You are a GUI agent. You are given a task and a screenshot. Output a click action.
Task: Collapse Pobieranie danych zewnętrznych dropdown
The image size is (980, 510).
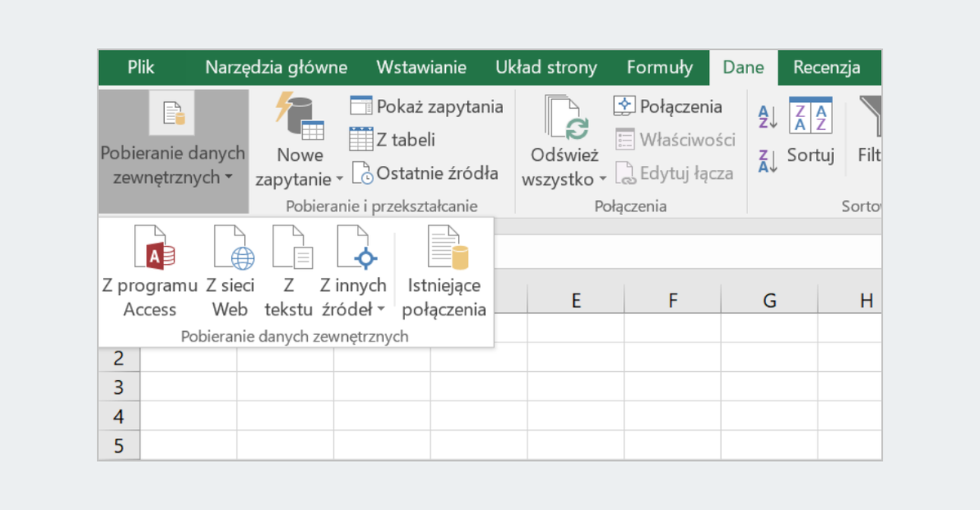coord(173,151)
